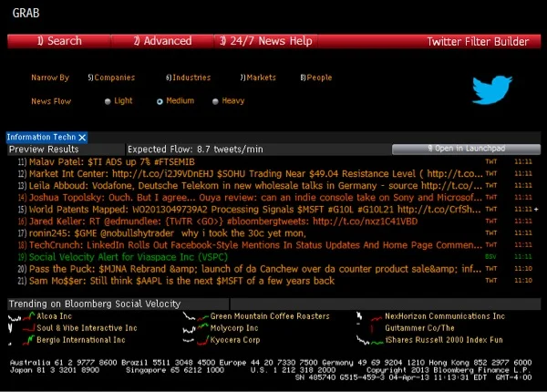The image size is (547, 392).
Task: Open the Search tab
Action: pos(59,41)
